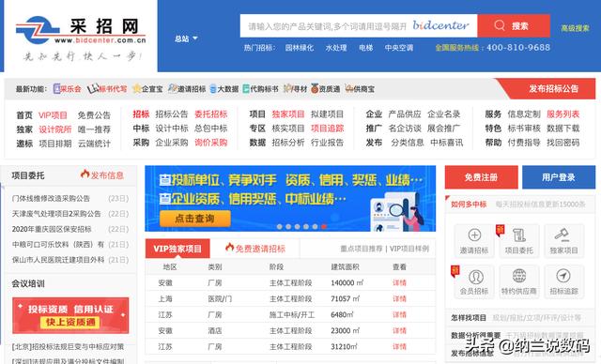Click 详情 in the 140000㎡ 安徽 row
This screenshot has height=364, width=601.
coord(399,283)
